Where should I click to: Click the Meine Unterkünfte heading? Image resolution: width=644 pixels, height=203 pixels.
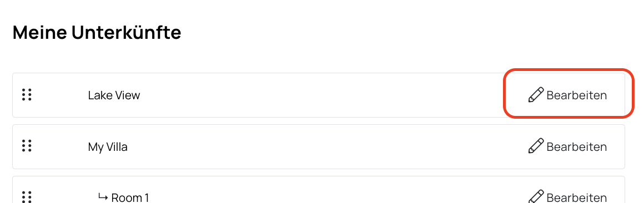[x=97, y=32]
